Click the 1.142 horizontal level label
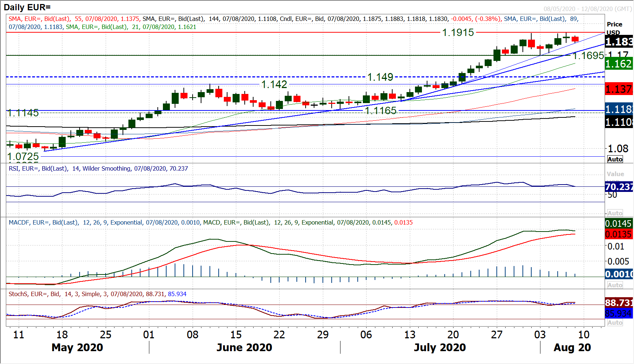 pyautogui.click(x=274, y=84)
